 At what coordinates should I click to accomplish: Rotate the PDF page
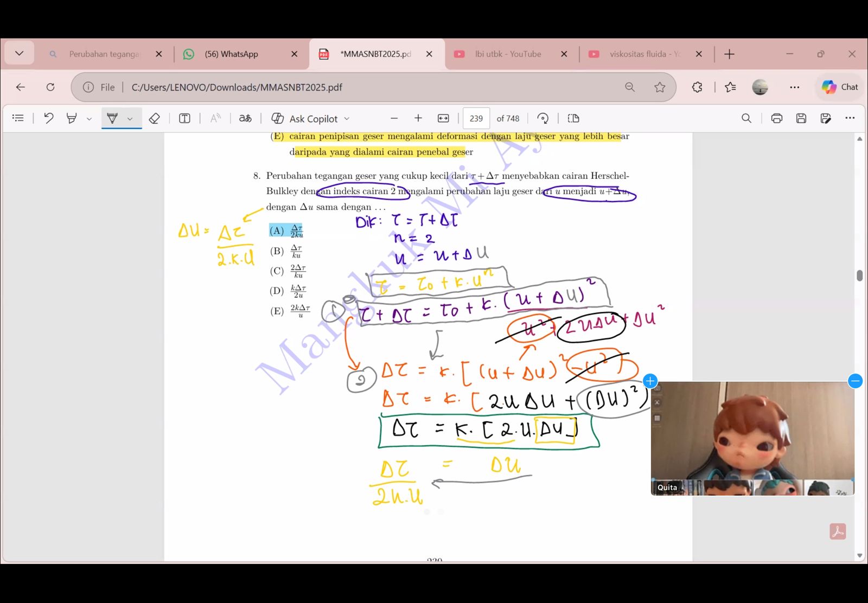(542, 118)
